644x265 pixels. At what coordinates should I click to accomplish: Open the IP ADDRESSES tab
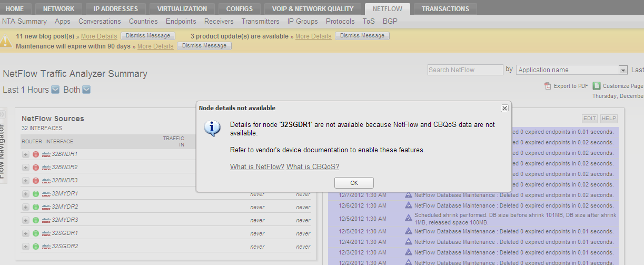[115, 8]
